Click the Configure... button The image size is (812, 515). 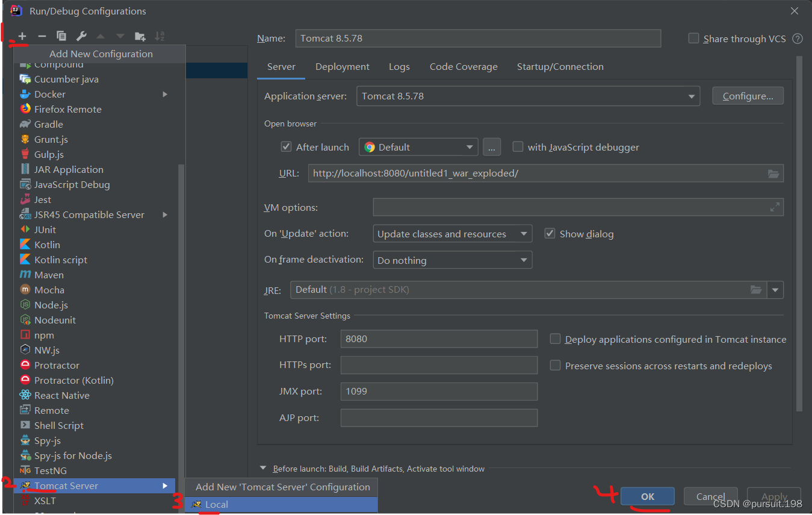pos(748,96)
